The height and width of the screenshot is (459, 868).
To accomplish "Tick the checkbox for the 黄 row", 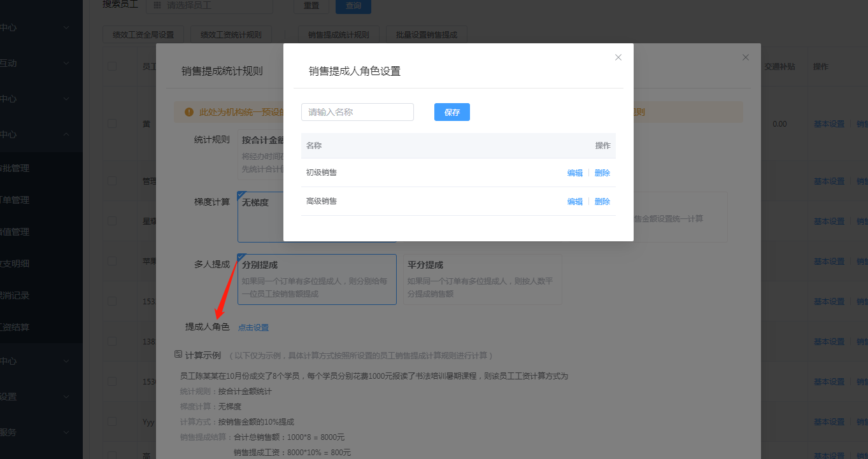I will coord(112,124).
